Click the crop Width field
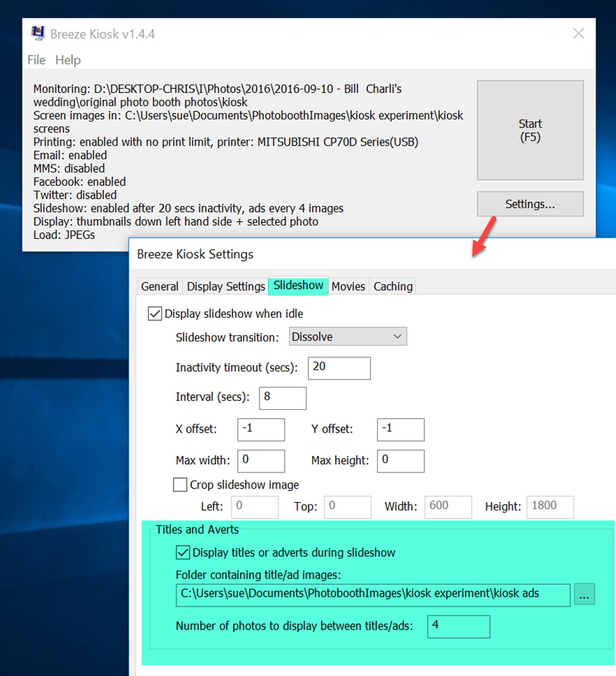This screenshot has width=616, height=676. point(449,507)
